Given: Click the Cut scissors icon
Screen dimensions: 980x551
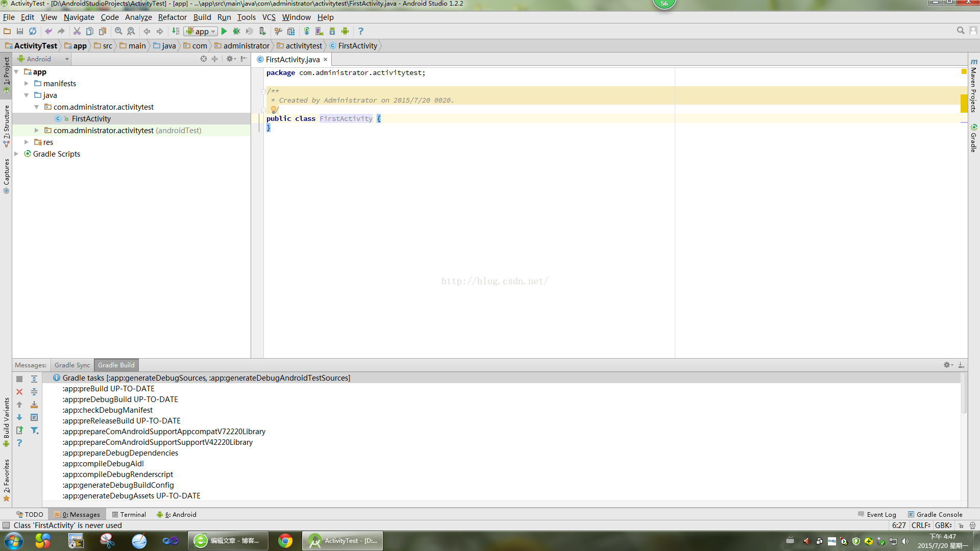Looking at the screenshot, I should [x=77, y=31].
